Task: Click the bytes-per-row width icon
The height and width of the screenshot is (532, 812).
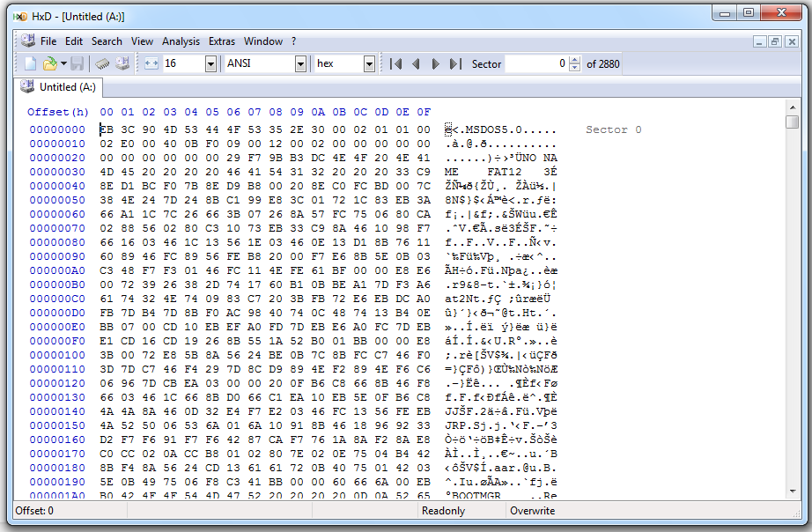Action: tap(151, 63)
